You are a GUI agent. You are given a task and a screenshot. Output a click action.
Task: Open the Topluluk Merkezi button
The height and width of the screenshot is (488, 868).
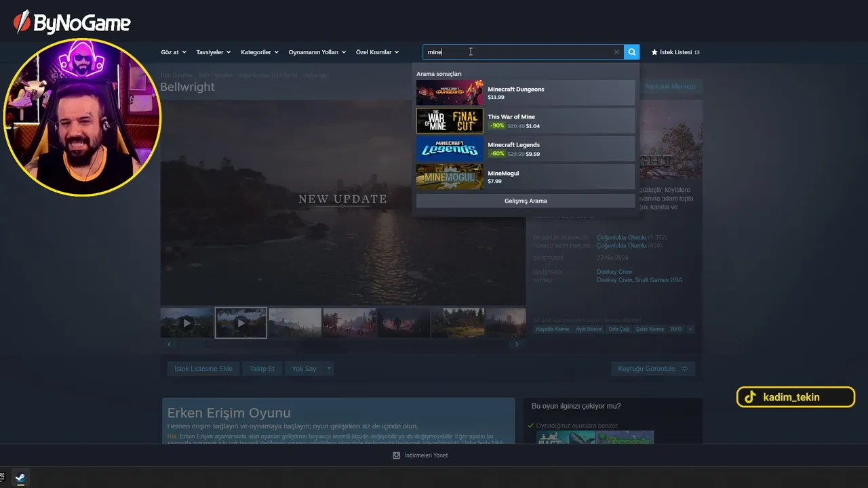click(670, 87)
